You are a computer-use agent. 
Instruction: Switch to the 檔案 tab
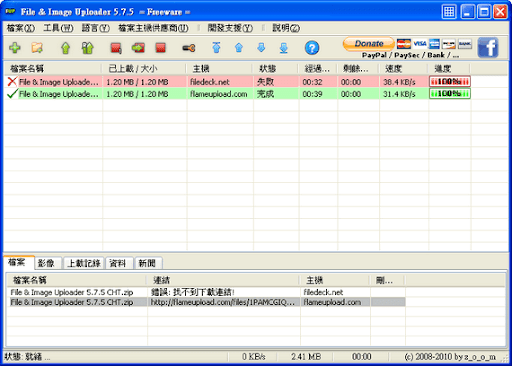pos(19,263)
